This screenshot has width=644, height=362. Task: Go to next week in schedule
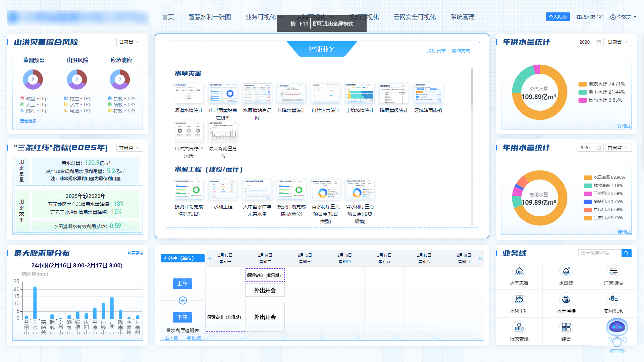(x=480, y=258)
